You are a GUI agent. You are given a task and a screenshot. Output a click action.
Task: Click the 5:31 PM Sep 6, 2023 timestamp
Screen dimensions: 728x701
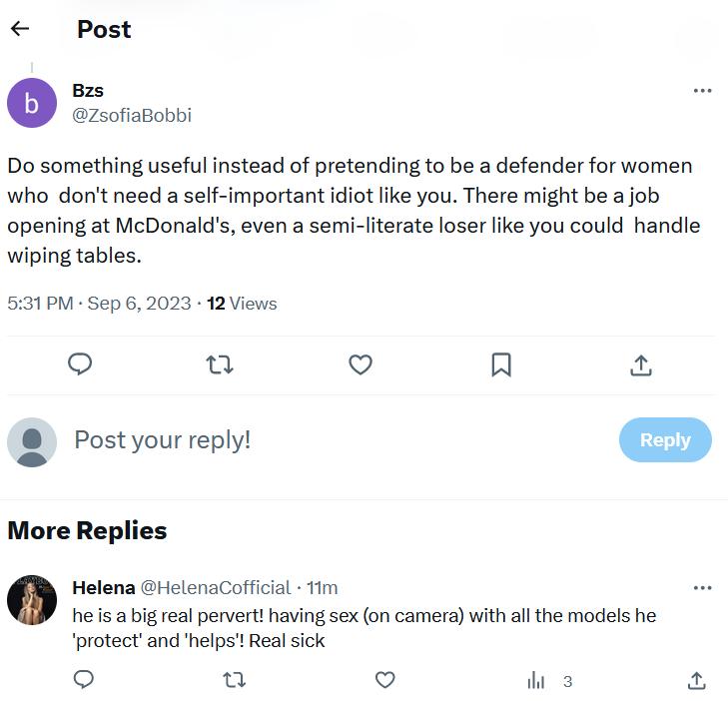(x=99, y=304)
